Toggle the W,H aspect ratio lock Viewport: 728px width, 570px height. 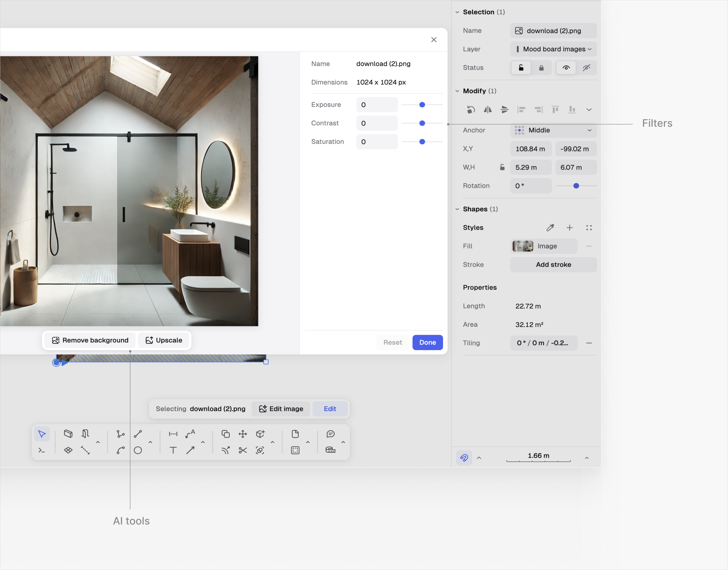tap(502, 167)
